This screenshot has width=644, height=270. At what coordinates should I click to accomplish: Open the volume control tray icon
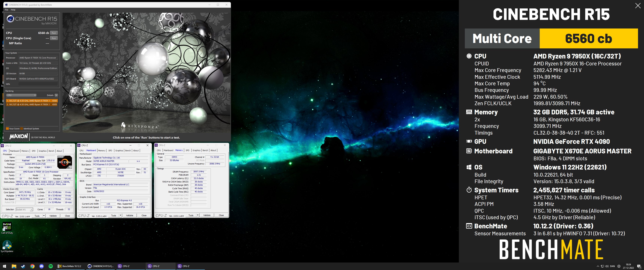click(607, 266)
